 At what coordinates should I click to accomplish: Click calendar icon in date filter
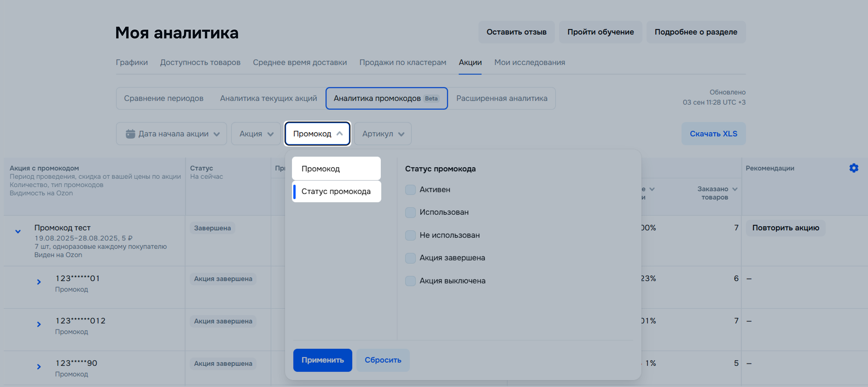click(x=130, y=134)
